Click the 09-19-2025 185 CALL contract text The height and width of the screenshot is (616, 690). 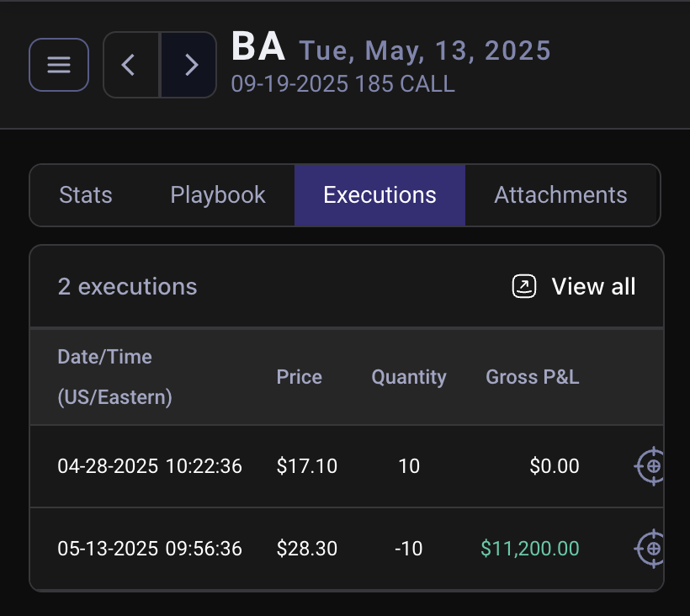[342, 83]
